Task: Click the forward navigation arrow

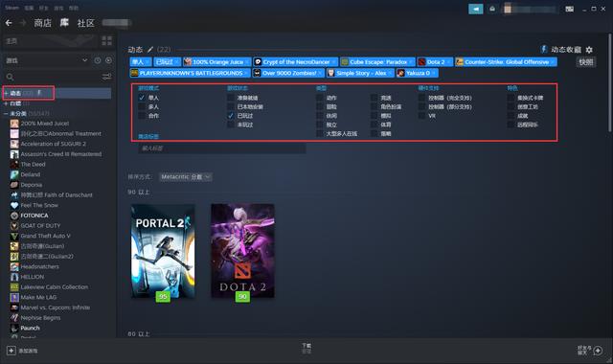Action: pyautogui.click(x=23, y=23)
